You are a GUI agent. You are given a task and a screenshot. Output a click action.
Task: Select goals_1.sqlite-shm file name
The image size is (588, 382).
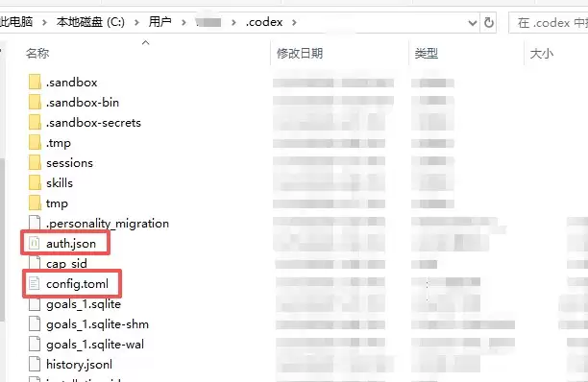[97, 324]
